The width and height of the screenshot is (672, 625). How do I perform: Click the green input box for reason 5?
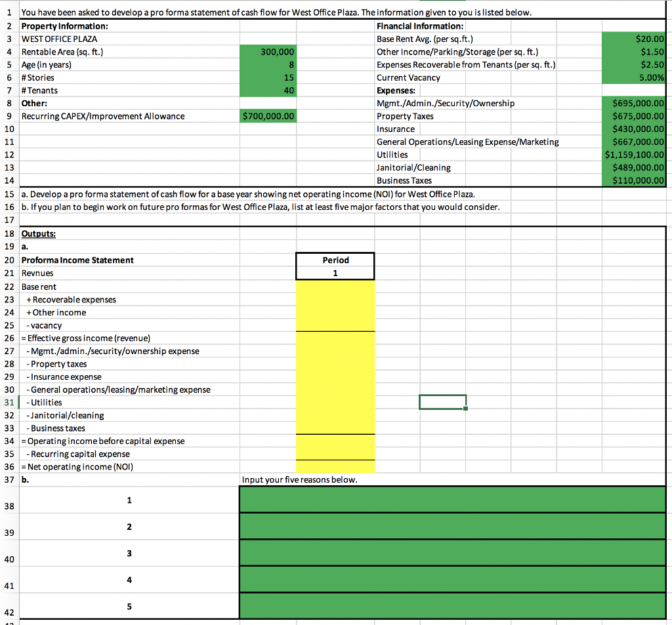click(453, 606)
